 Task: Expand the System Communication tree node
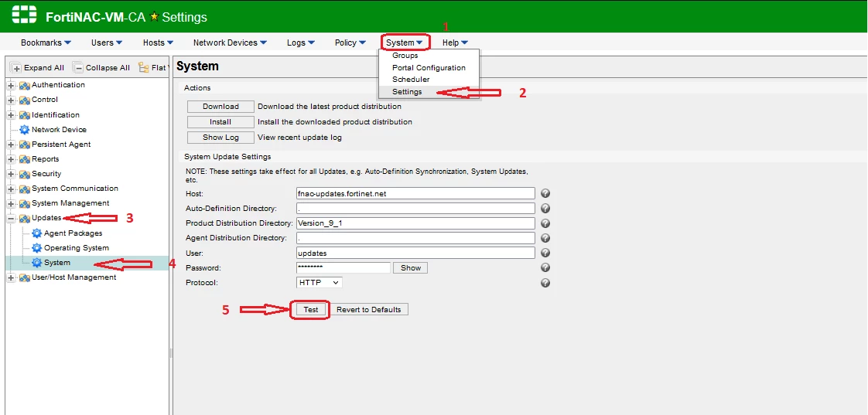tap(11, 189)
